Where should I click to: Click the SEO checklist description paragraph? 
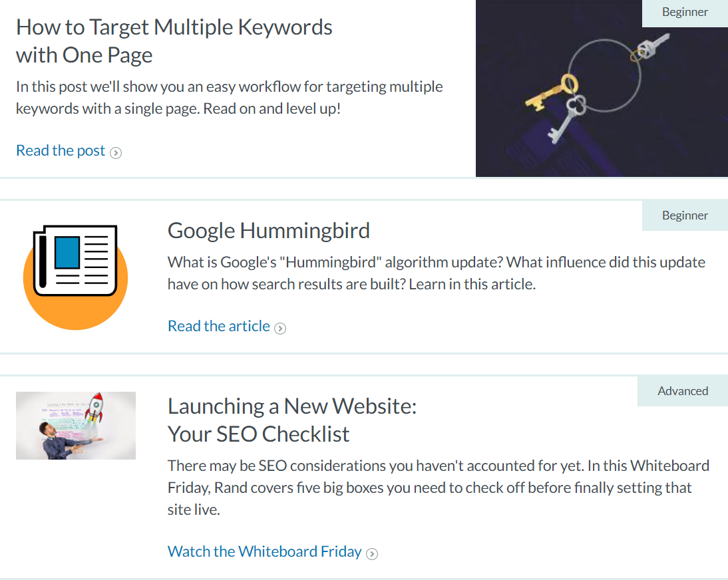click(438, 488)
